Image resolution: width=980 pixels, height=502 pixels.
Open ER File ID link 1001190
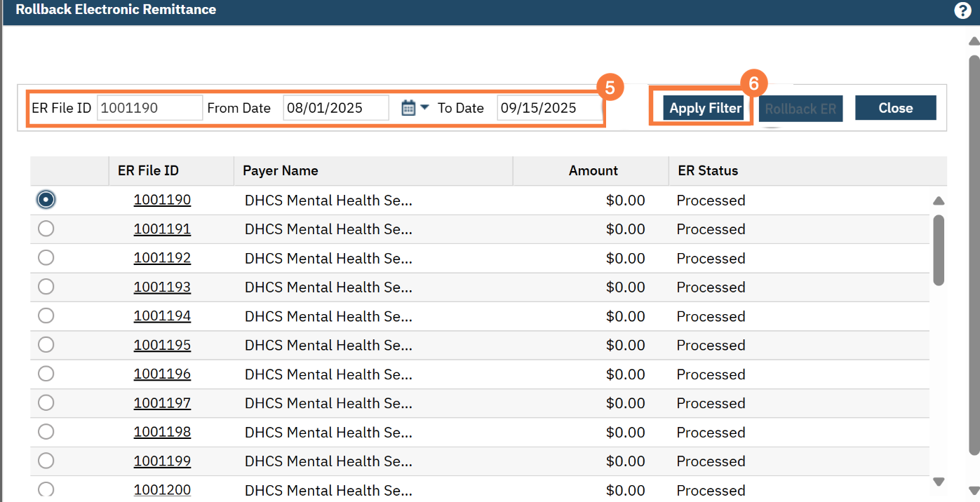coord(162,201)
